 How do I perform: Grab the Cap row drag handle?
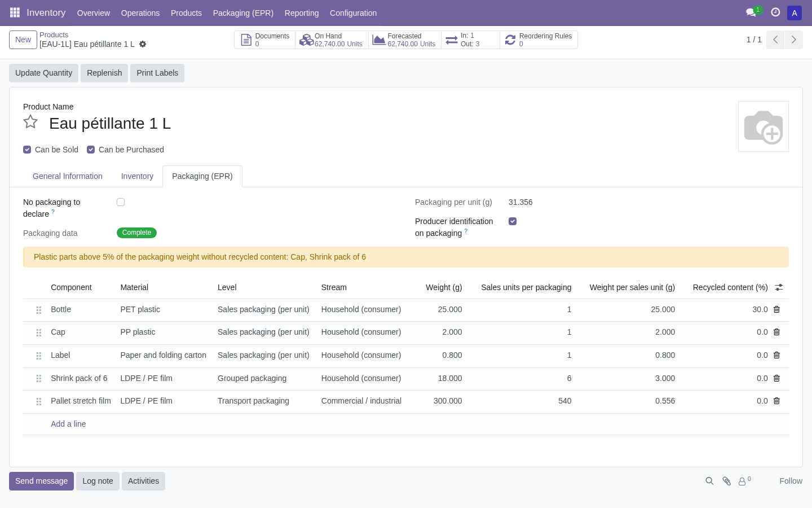[39, 332]
